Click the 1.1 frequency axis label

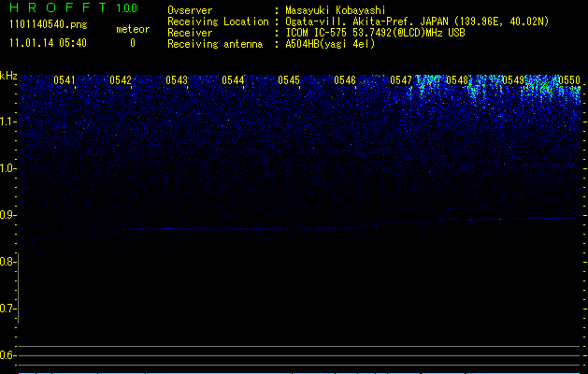pos(7,122)
